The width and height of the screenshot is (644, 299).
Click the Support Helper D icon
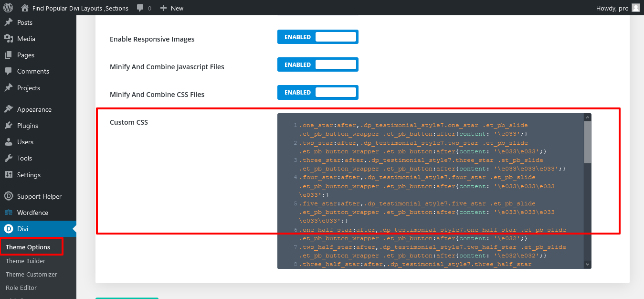(x=9, y=196)
